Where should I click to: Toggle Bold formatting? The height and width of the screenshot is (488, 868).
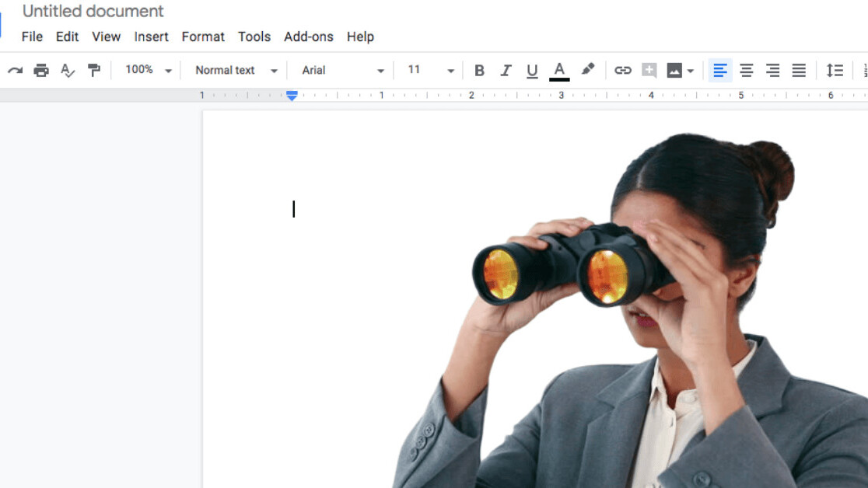tap(479, 71)
